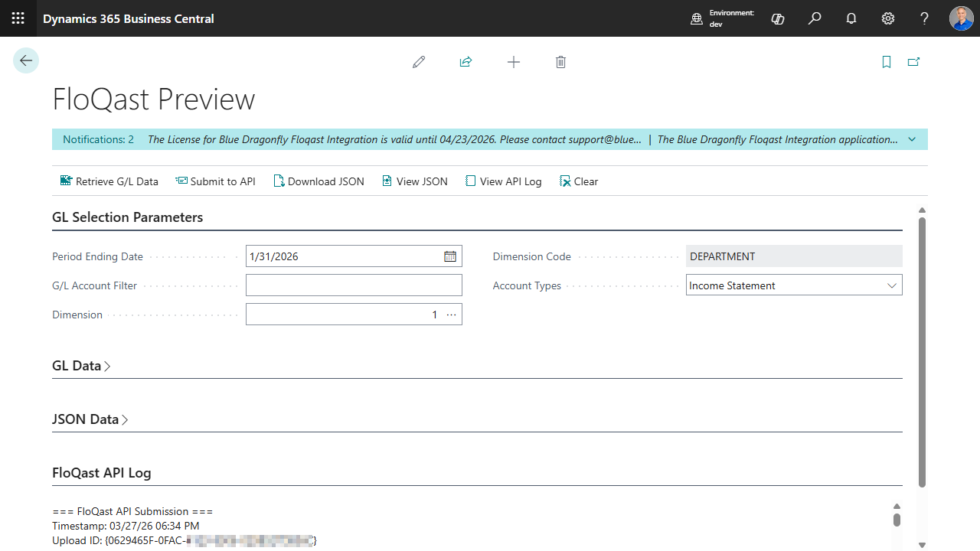980x551 pixels.
Task: Click the FloQast Preview page title
Action: tap(153, 99)
